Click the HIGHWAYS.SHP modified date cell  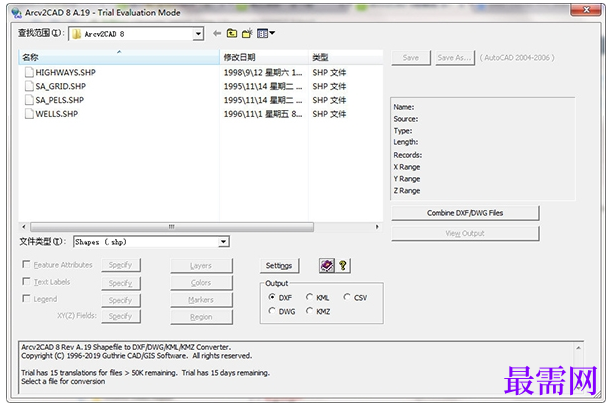(263, 72)
